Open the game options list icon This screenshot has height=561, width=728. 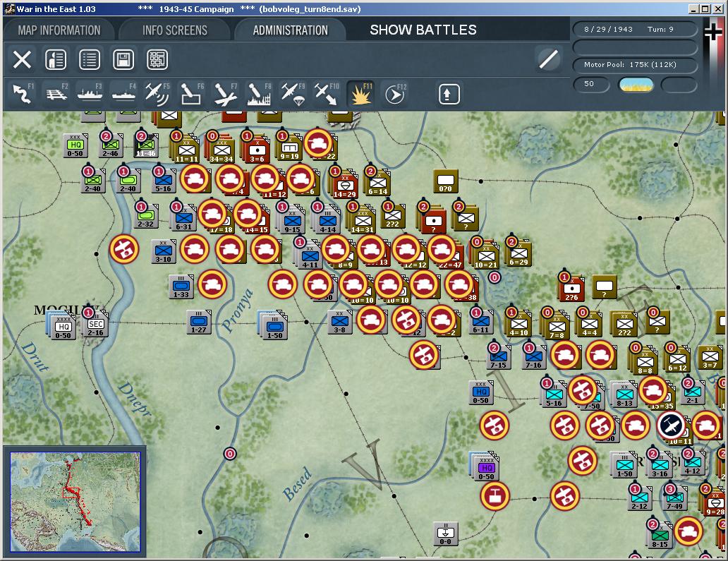point(90,59)
